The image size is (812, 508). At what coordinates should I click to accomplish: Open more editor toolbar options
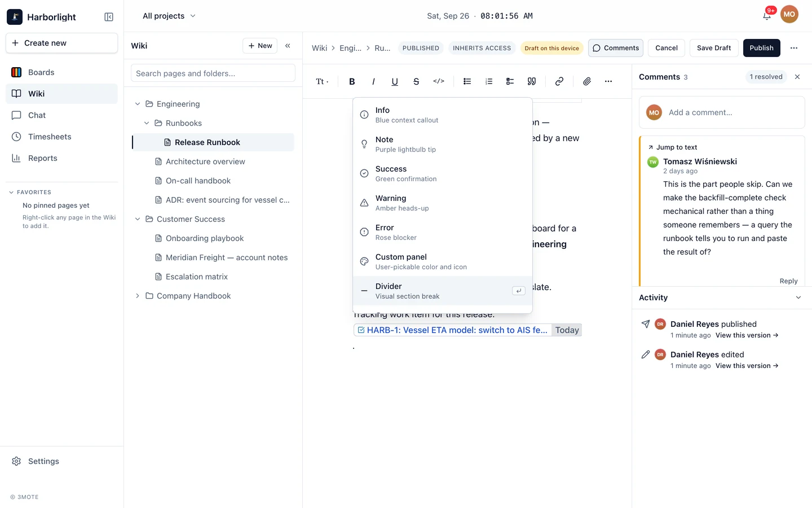click(x=608, y=81)
